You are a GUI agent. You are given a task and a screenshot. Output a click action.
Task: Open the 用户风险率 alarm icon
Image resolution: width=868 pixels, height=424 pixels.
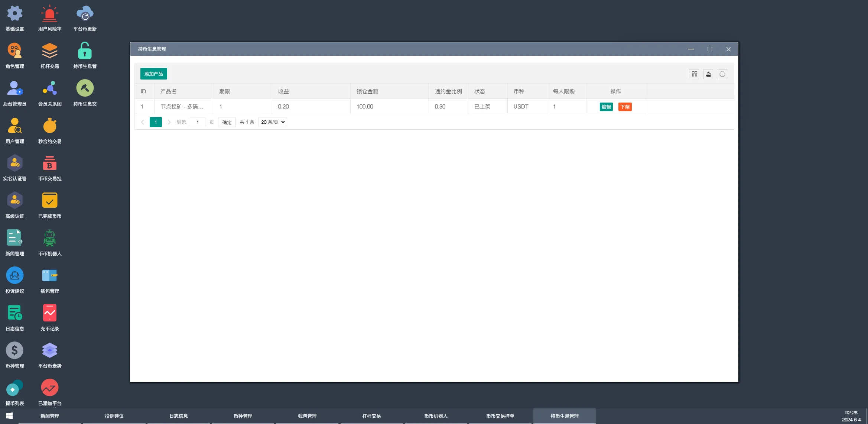[x=50, y=14]
